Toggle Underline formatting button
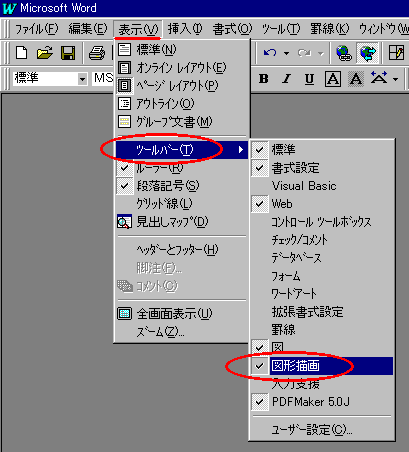 pyautogui.click(x=309, y=79)
